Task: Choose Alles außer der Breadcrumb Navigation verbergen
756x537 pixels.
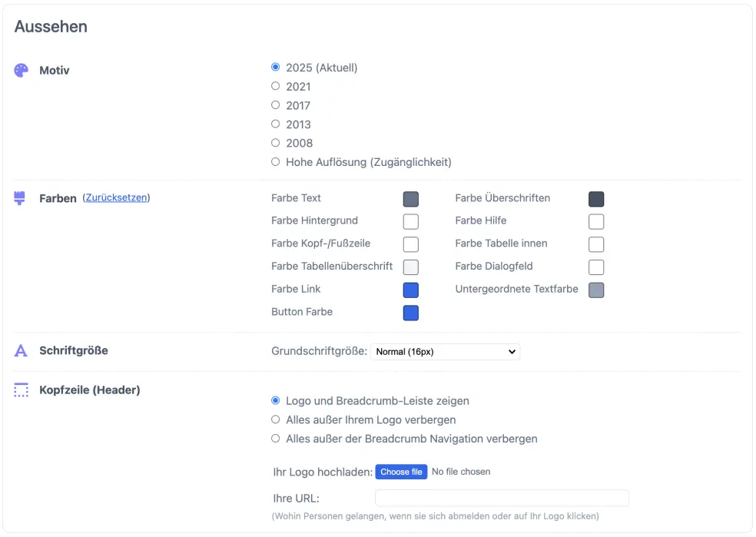Action: [276, 439]
